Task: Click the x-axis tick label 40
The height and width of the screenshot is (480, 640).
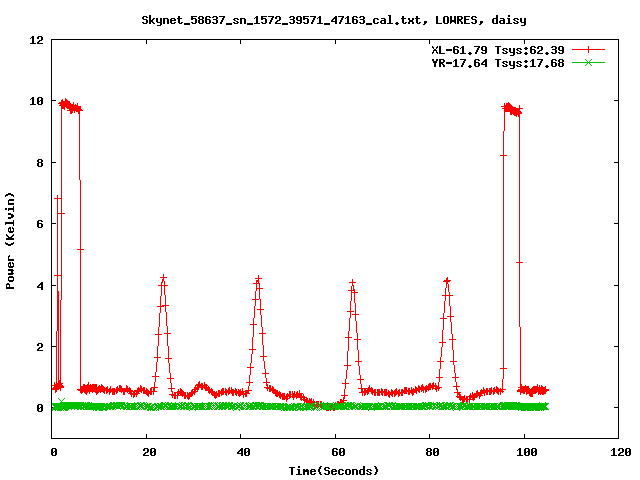Action: tap(243, 452)
